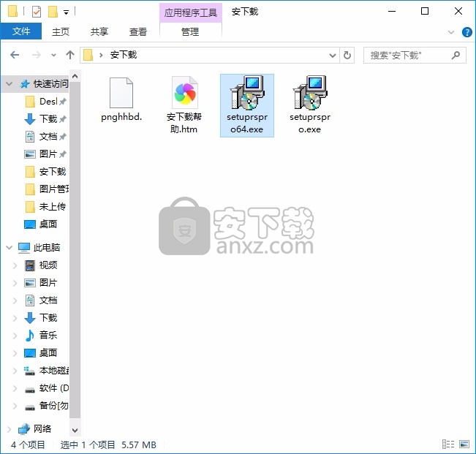476x454 pixels.
Task: Click the search magnifier icon
Action: (456, 56)
